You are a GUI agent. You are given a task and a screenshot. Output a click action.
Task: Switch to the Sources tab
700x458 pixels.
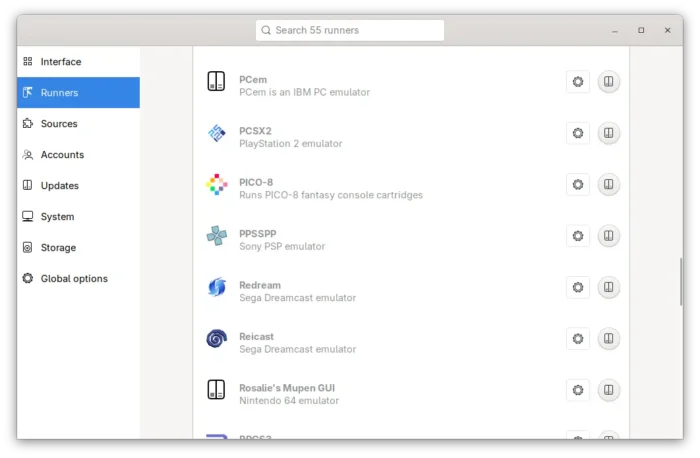(x=79, y=124)
